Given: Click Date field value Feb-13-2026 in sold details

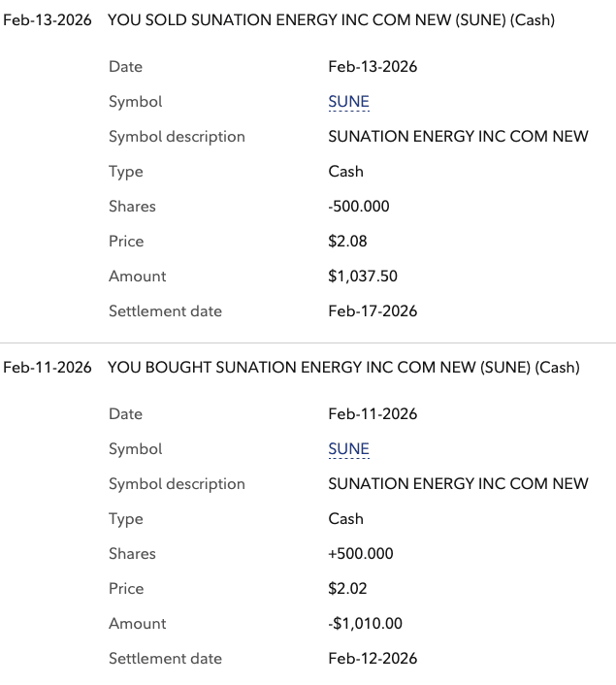Looking at the screenshot, I should [373, 67].
